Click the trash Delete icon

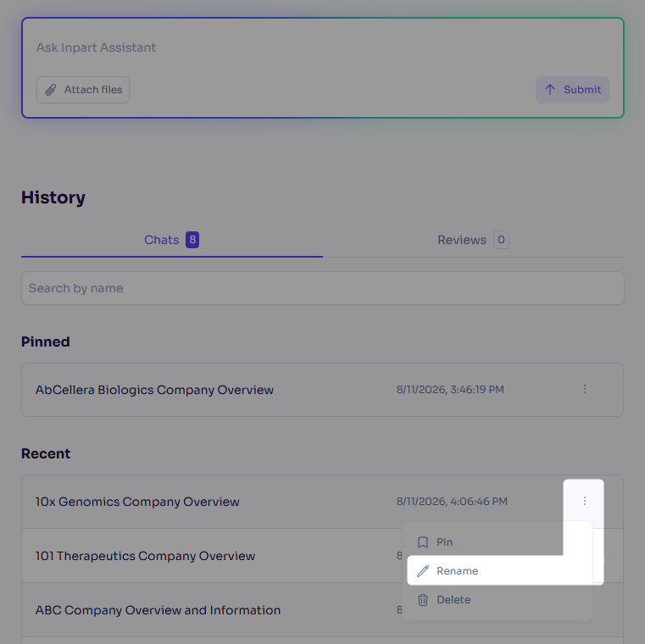[422, 600]
